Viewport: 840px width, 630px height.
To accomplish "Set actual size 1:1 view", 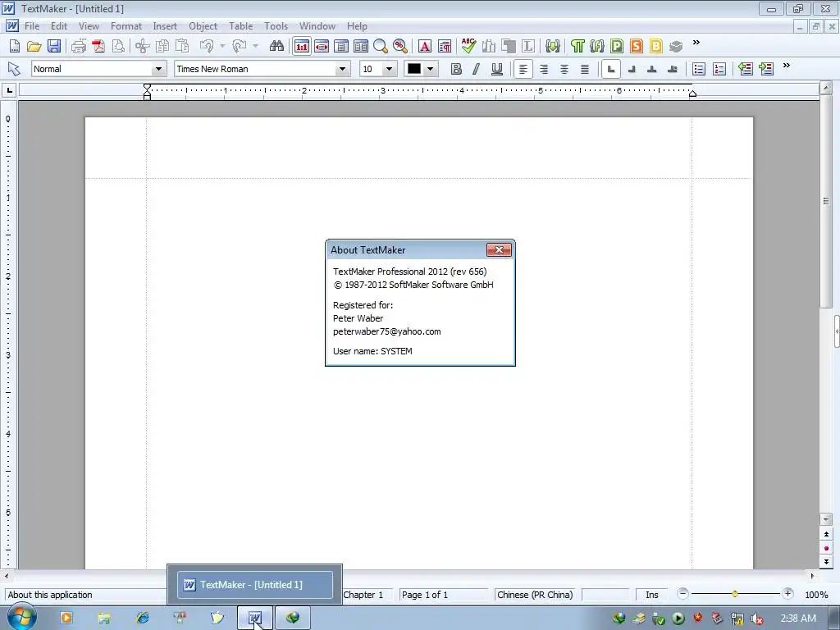I will pyautogui.click(x=302, y=46).
